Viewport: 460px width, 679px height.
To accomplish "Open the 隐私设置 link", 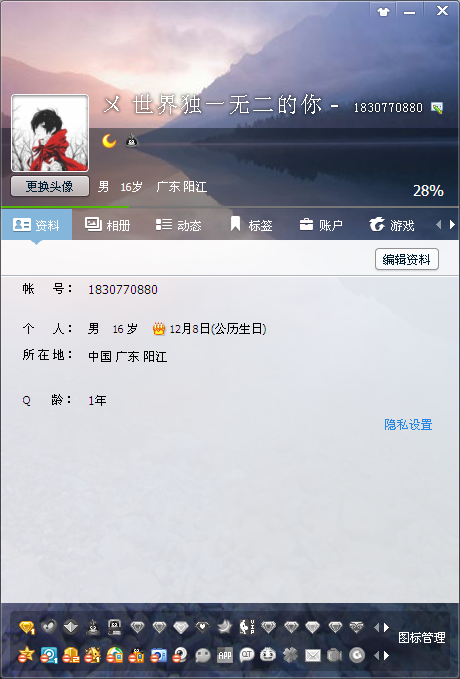I will tap(408, 424).
